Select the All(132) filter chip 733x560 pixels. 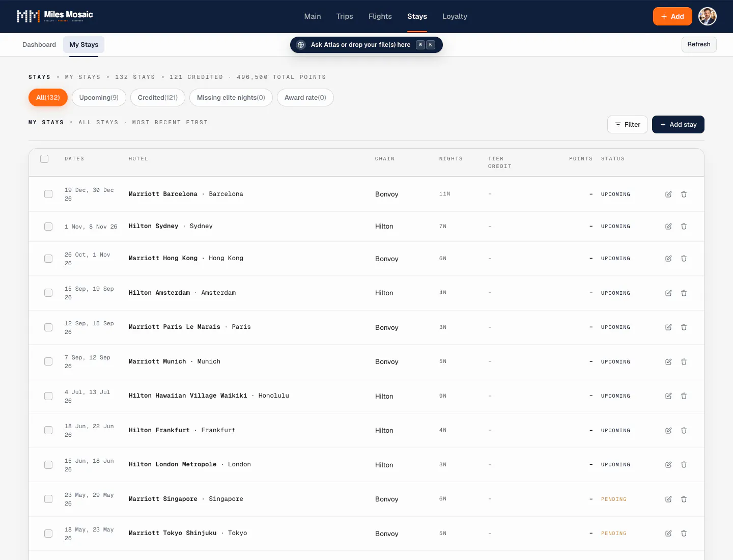(48, 98)
